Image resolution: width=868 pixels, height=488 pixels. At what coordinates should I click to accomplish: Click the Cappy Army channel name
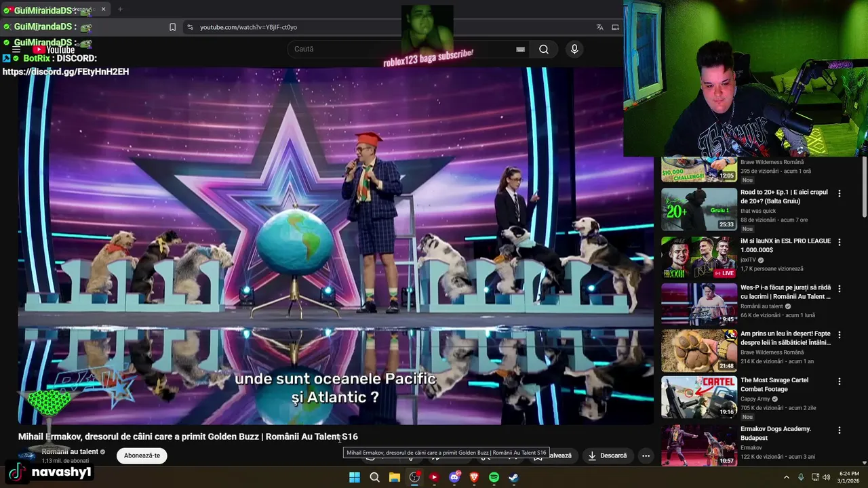(x=755, y=399)
